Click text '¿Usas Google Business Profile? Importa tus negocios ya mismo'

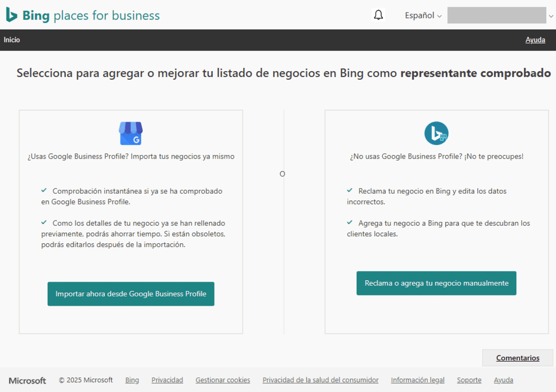[x=131, y=156]
